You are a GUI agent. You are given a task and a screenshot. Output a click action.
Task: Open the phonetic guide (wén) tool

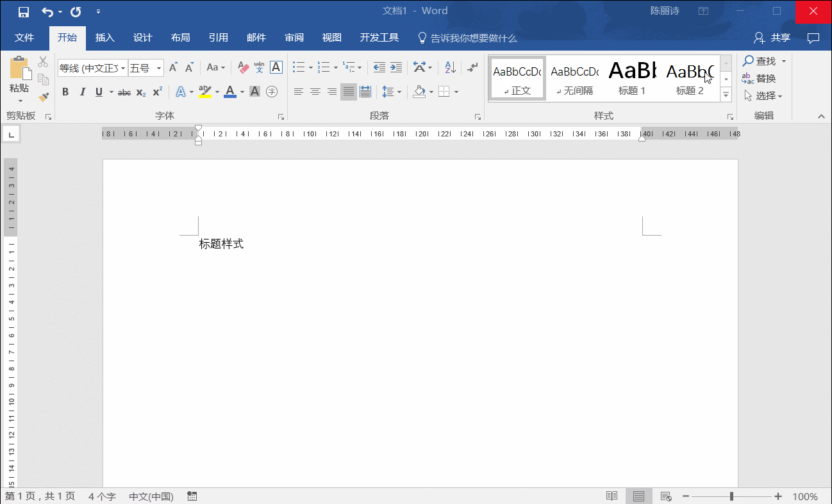click(259, 67)
